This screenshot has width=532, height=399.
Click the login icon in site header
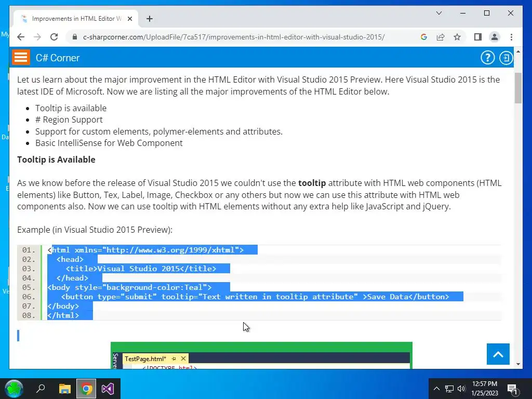point(506,58)
